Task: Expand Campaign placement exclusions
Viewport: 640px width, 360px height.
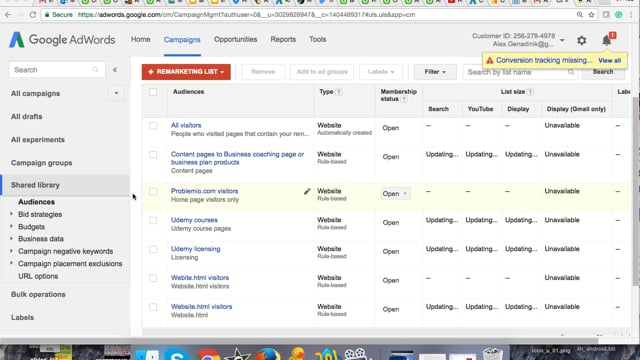Action: (x=11, y=263)
